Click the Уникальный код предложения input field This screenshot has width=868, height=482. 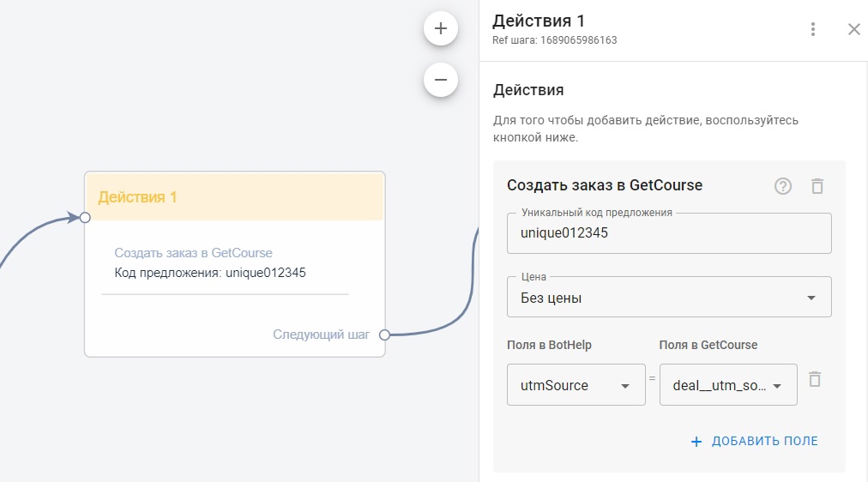click(669, 233)
